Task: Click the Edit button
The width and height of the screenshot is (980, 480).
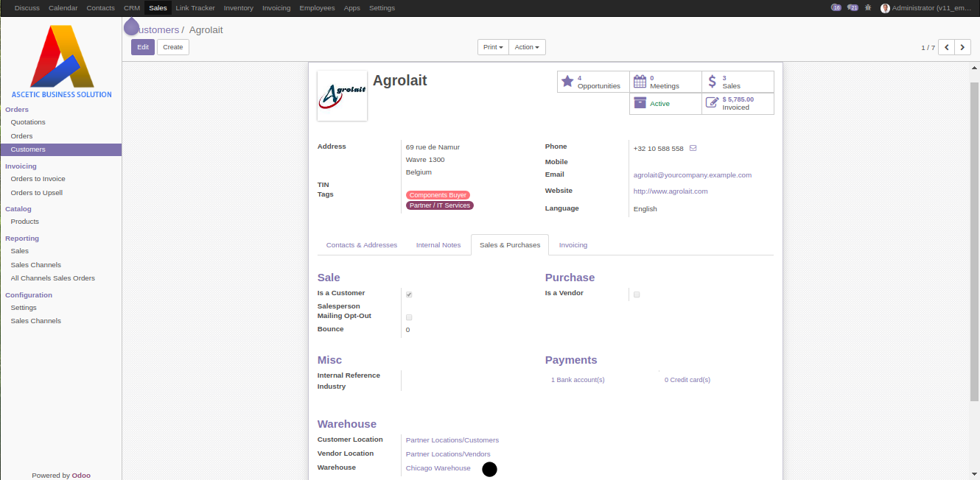Action: coord(143,47)
